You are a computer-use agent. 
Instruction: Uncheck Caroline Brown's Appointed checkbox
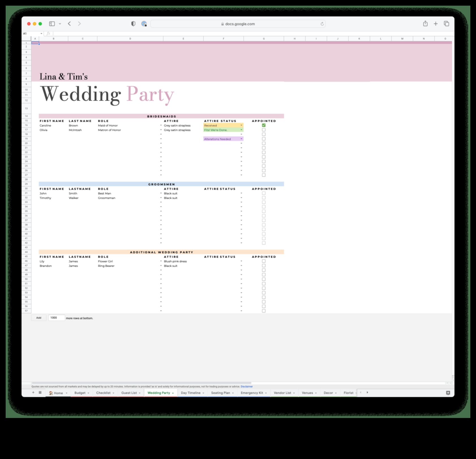tap(264, 125)
